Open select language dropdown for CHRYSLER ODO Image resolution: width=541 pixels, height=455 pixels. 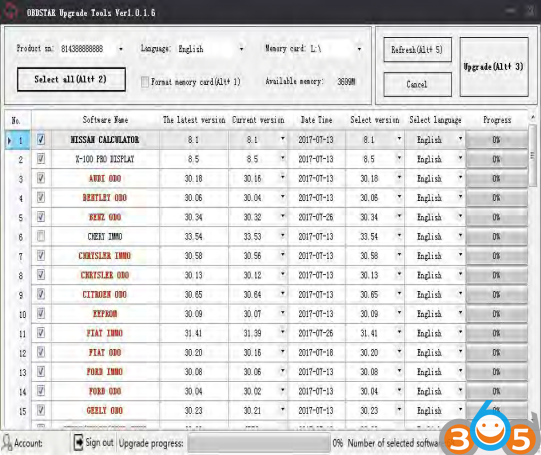pyautogui.click(x=460, y=274)
